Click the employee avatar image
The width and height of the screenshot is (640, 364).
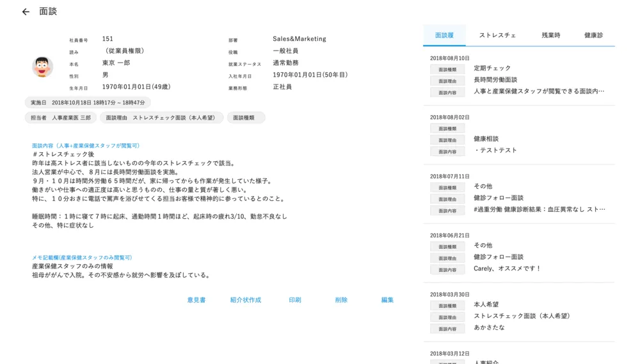click(x=42, y=67)
